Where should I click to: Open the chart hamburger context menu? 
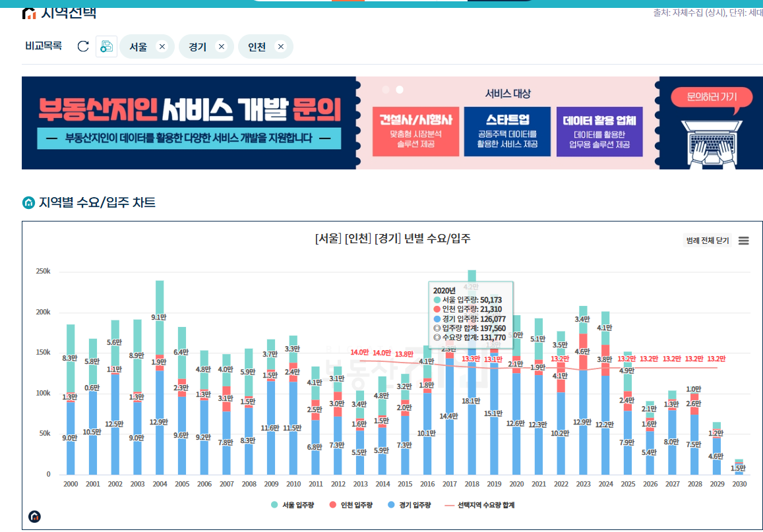(x=743, y=241)
